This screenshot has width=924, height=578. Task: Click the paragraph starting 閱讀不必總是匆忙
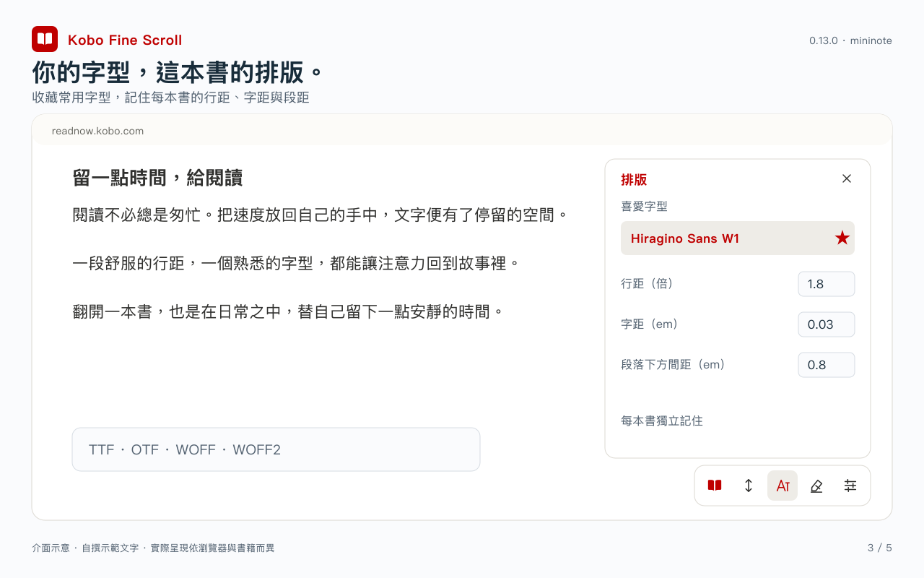[x=321, y=215]
